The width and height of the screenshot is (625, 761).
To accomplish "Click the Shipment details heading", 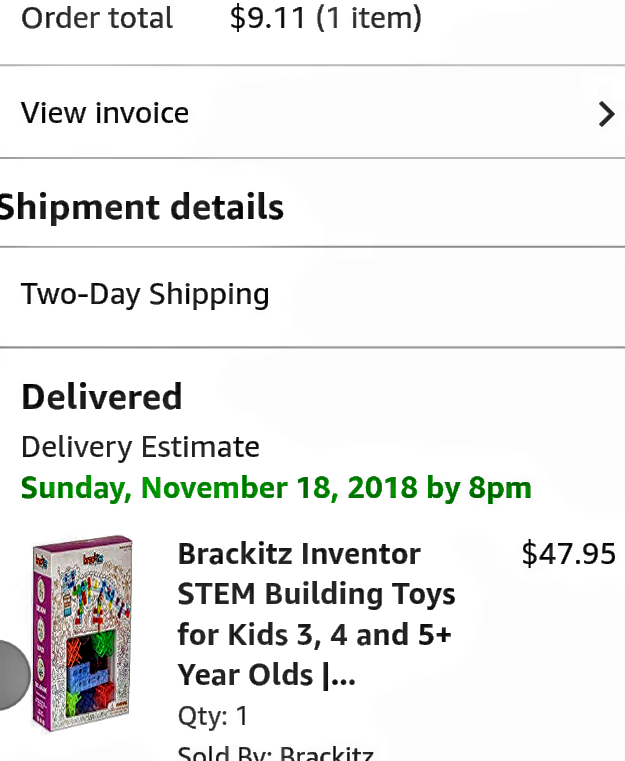I will pyautogui.click(x=142, y=207).
